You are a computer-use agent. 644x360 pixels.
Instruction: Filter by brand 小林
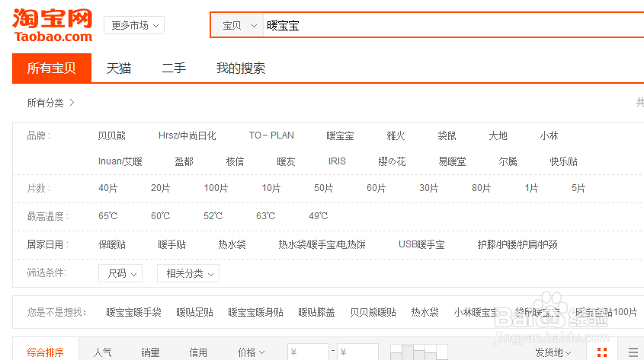point(549,135)
